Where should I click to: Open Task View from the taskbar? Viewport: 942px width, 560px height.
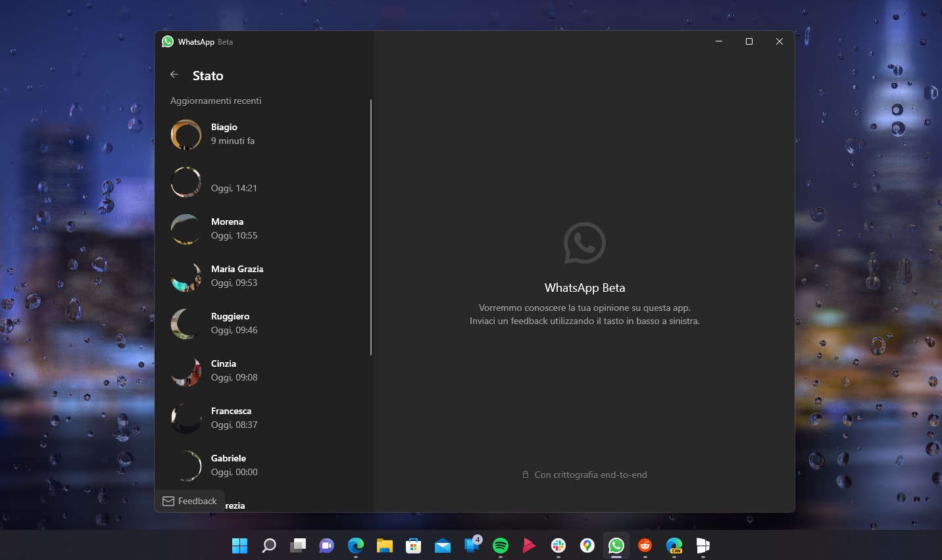(x=298, y=546)
